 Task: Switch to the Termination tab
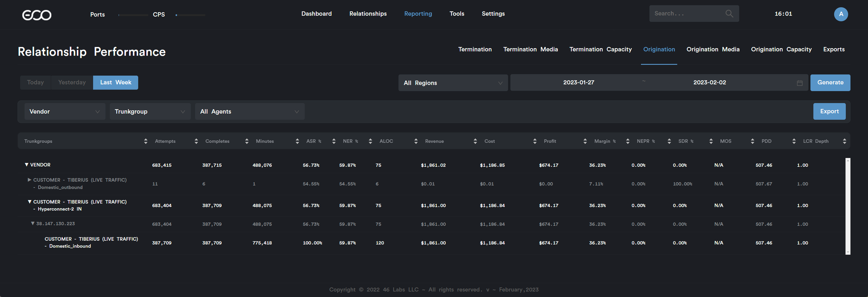click(475, 49)
